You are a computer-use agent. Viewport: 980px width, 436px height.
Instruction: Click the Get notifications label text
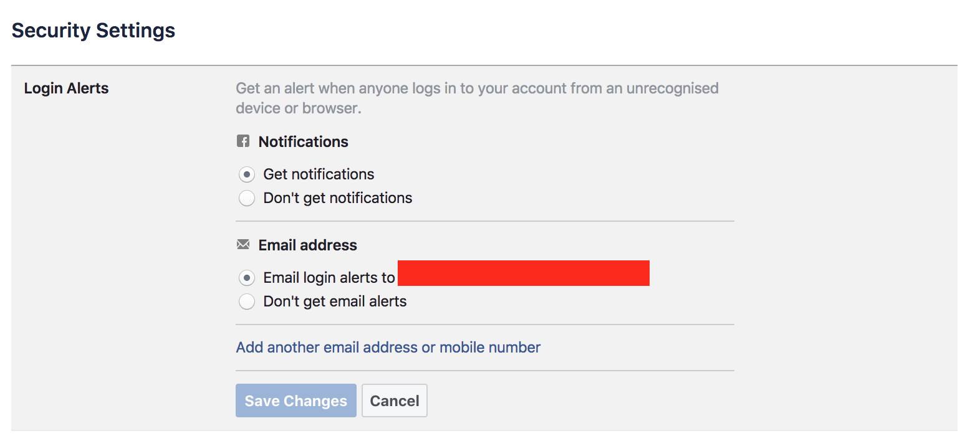tap(319, 174)
